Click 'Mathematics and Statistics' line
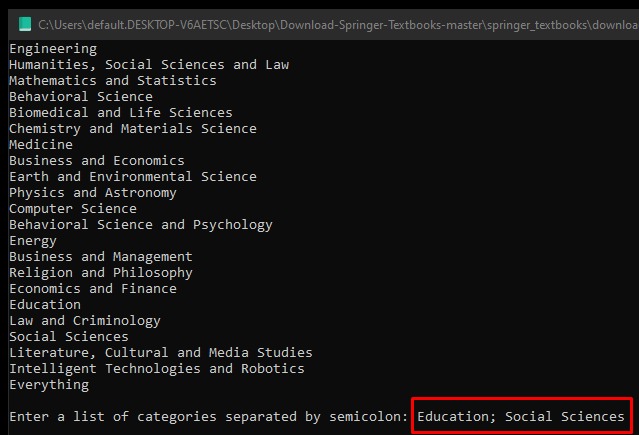Viewport: 639px width, 435px height. pos(113,80)
